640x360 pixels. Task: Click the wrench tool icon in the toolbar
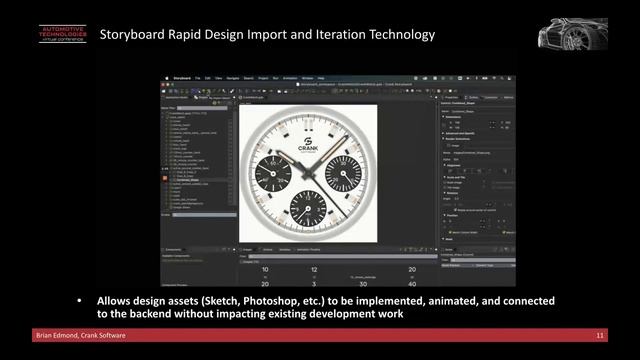[x=224, y=91]
